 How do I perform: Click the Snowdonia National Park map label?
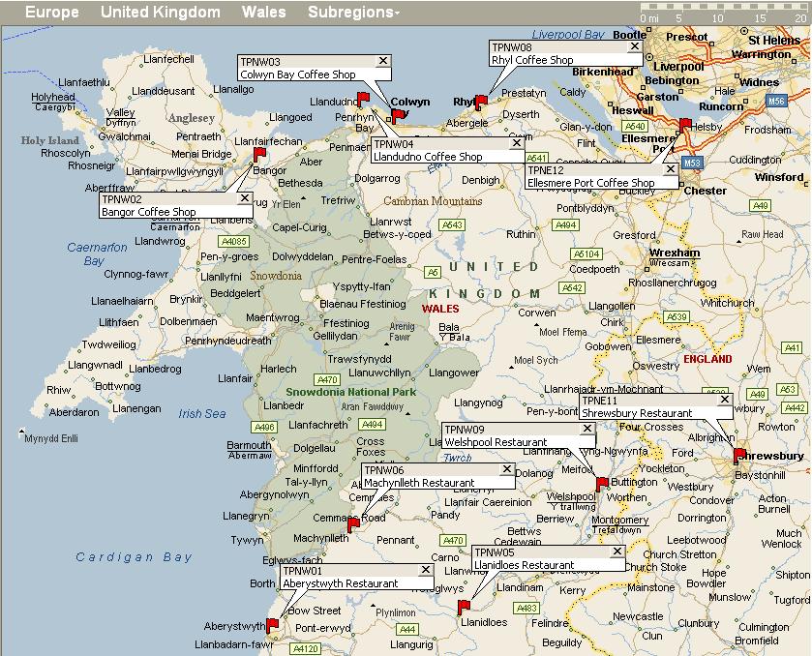(350, 392)
